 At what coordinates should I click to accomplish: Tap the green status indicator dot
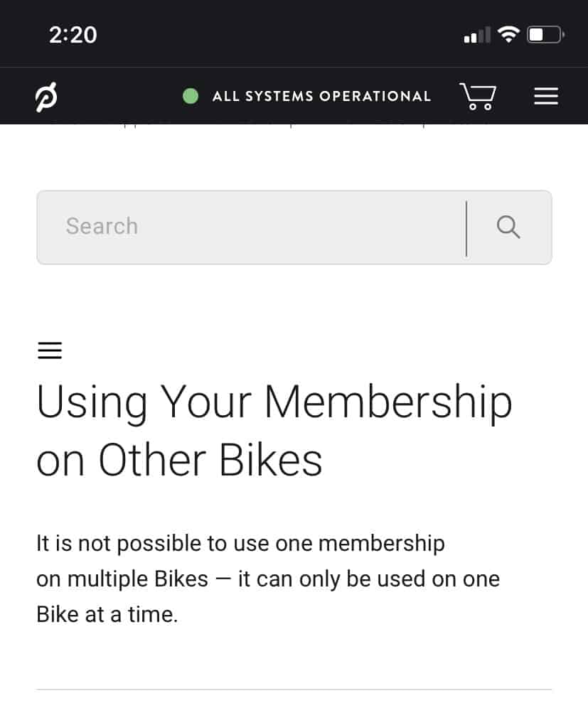pos(190,96)
